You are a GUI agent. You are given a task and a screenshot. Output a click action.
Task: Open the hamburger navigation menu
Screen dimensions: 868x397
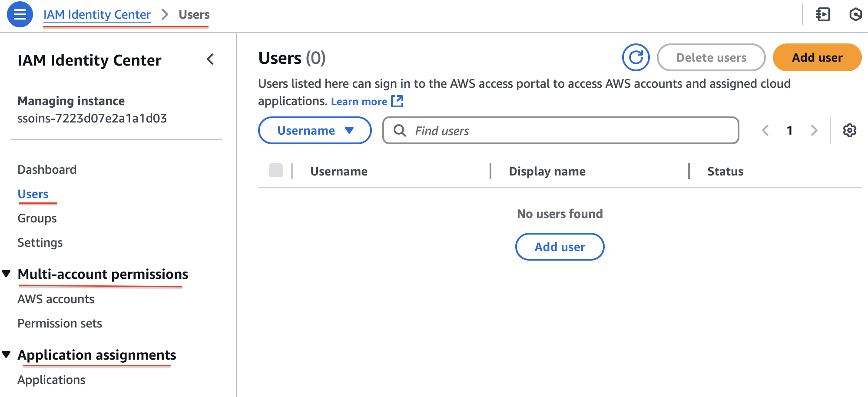point(20,14)
